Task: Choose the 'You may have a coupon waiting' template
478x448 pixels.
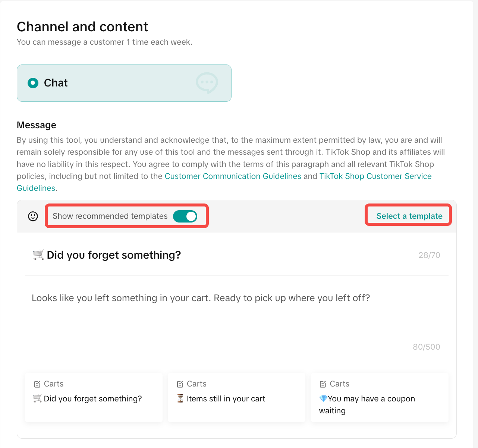Action: (371, 399)
